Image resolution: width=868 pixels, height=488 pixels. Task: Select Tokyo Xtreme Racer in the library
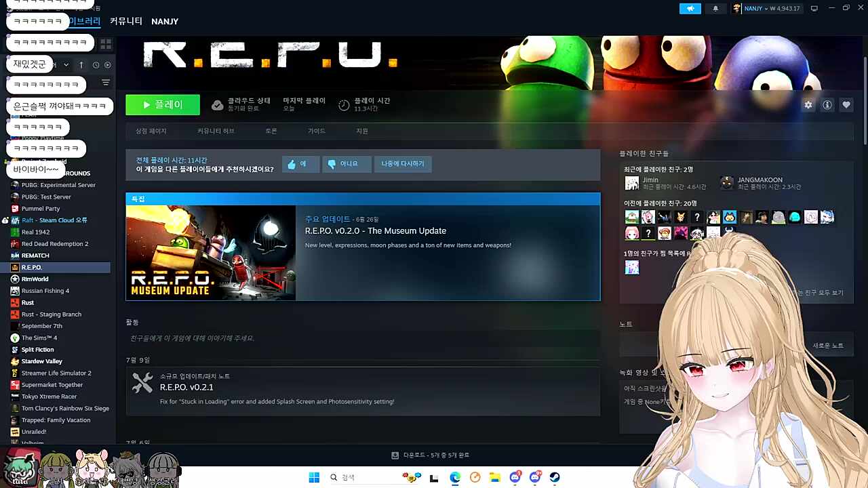[50, 396]
